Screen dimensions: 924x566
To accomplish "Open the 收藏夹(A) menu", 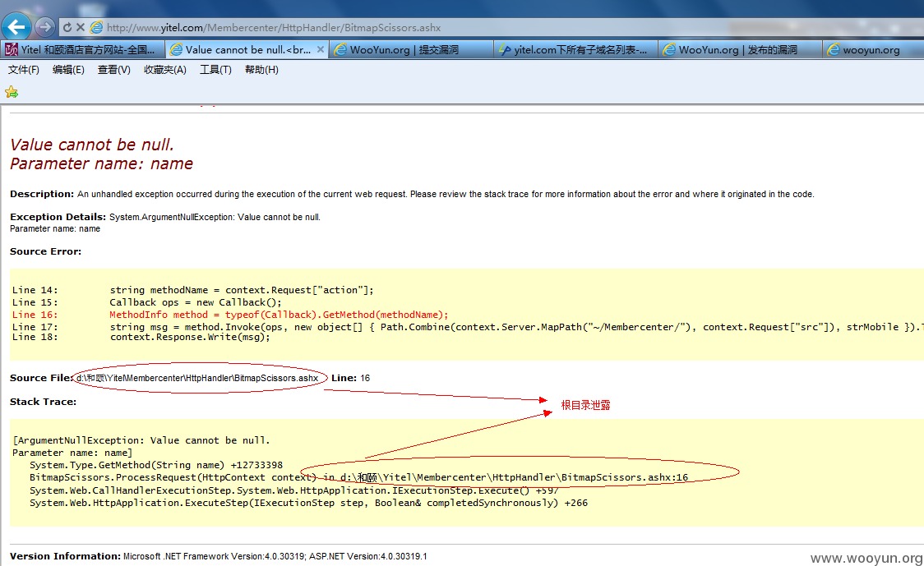I will pos(165,70).
